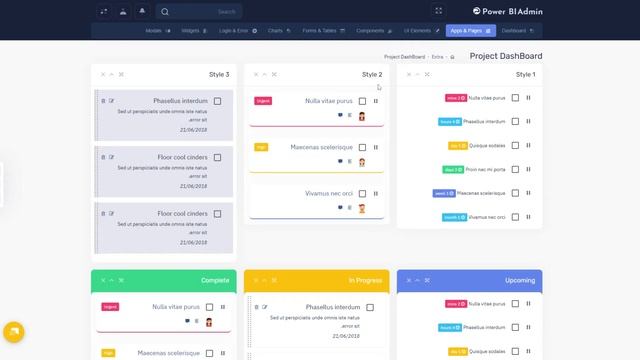This screenshot has height=360, width=640.
Task: Click the drag handle beside Style 1 Quisque sodales
Action: click(x=528, y=145)
